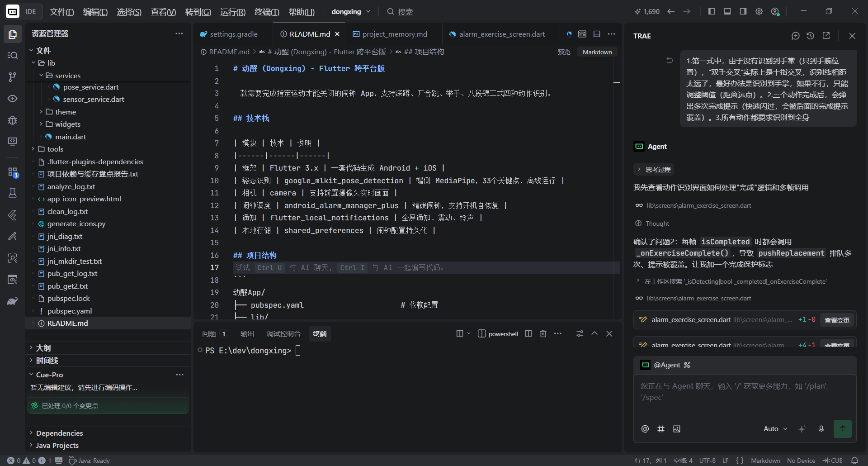
Task: Open chat history in TRAE panel
Action: coord(811,36)
